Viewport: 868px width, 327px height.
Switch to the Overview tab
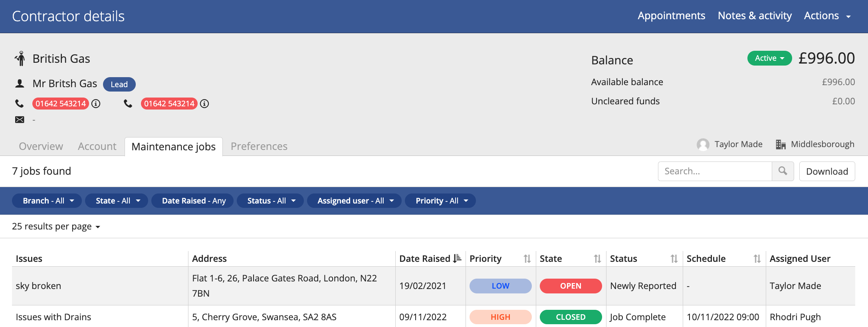click(41, 146)
